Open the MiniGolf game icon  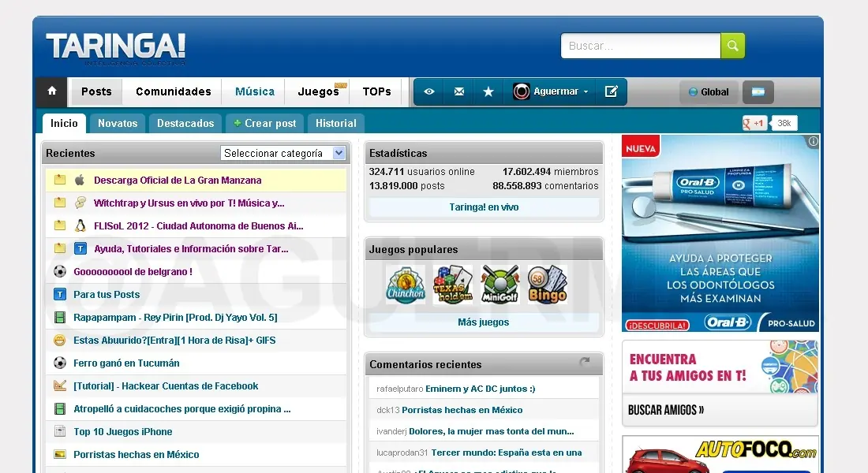pyautogui.click(x=499, y=285)
